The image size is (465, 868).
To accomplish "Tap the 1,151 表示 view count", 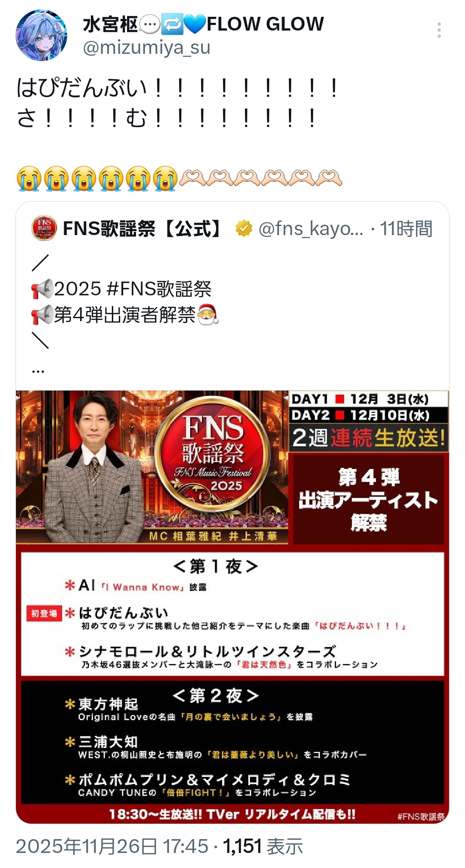I will pos(263,846).
